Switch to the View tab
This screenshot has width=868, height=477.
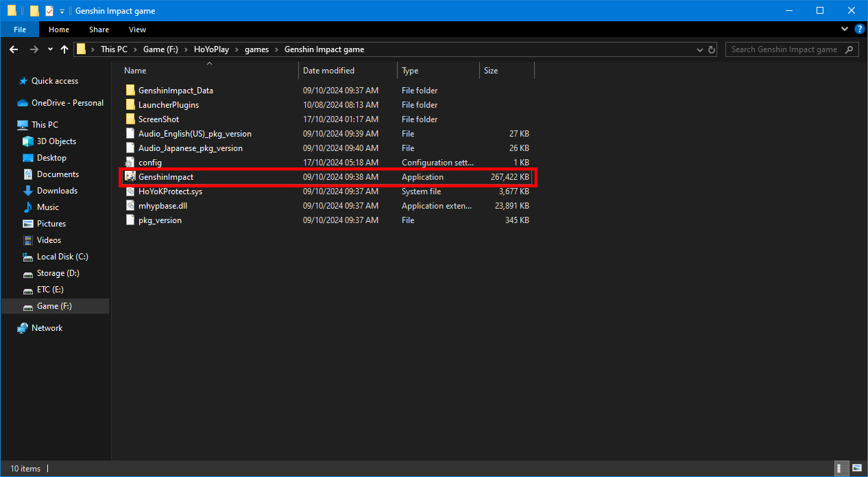[x=137, y=29]
